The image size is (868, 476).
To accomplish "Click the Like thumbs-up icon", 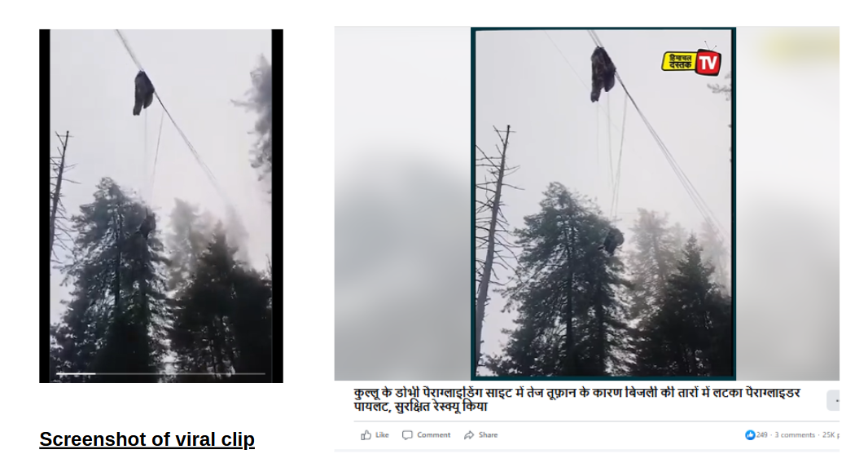I will [366, 435].
